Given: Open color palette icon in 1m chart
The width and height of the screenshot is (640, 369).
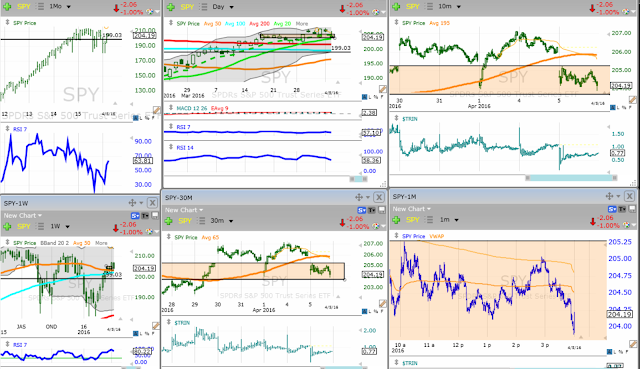Looking at the screenshot, I should 627,226.
